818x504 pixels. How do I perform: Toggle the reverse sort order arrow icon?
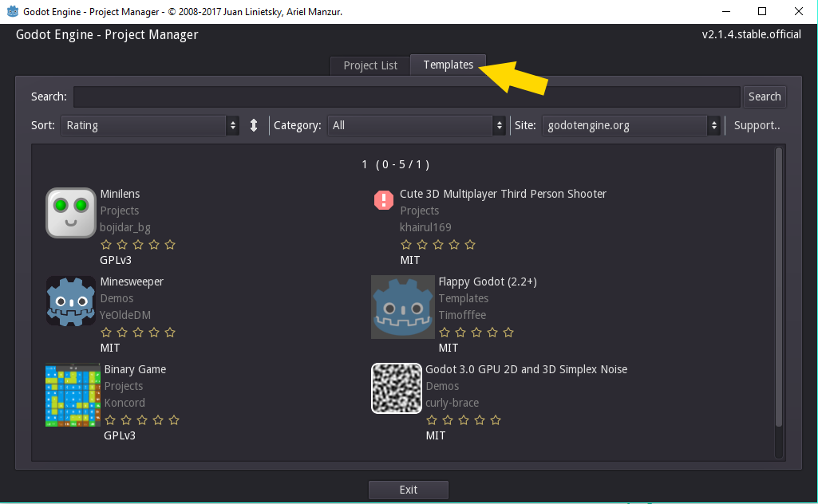pos(254,126)
